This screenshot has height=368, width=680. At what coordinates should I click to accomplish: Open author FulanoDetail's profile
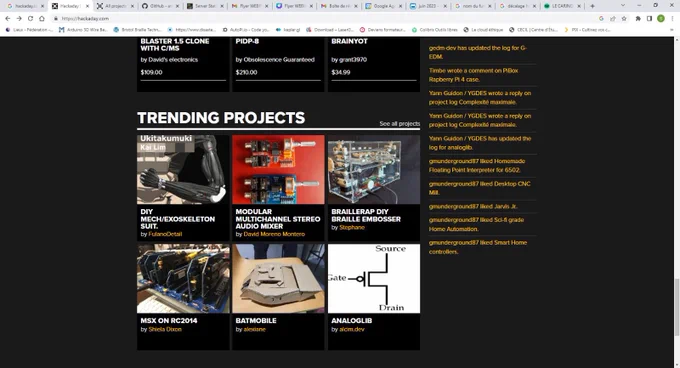165,234
